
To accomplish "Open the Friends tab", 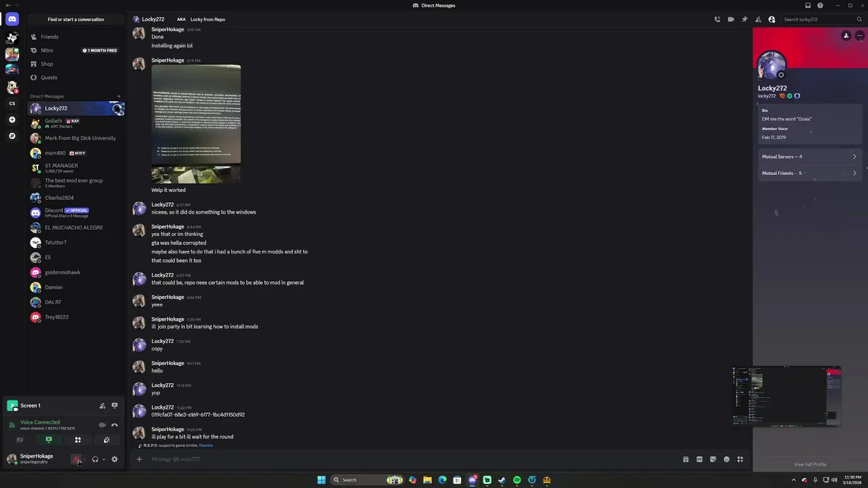I will (76, 37).
